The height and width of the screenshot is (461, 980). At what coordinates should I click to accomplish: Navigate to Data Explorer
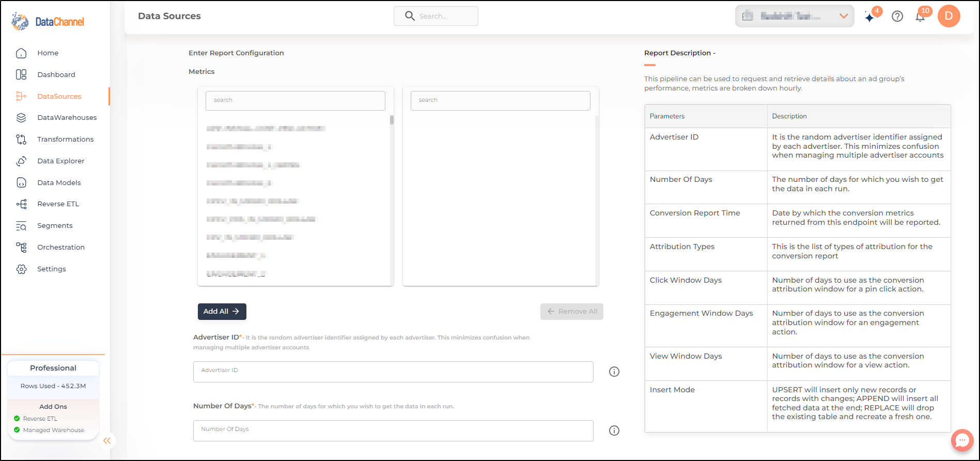click(61, 161)
